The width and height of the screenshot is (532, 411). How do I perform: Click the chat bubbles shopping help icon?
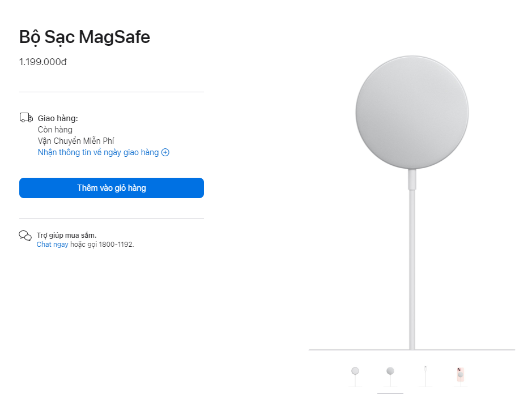coord(25,236)
